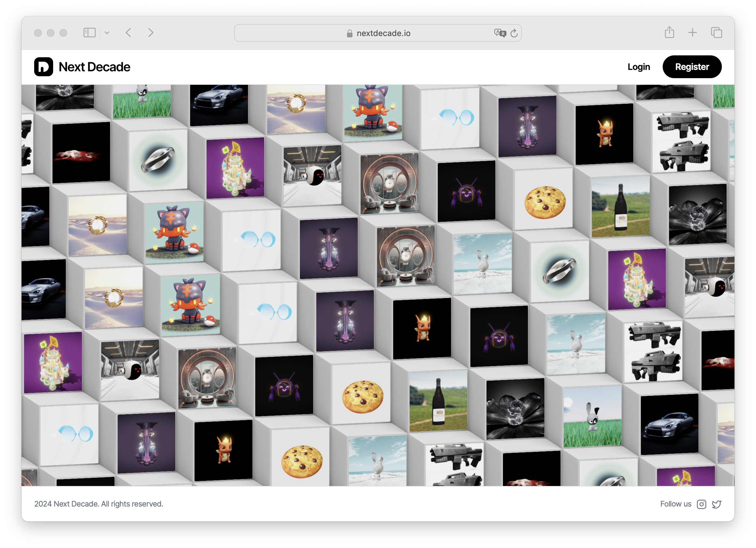Viewport: 756px width, 548px height.
Task: Click the Next Decade site title
Action: (x=94, y=67)
